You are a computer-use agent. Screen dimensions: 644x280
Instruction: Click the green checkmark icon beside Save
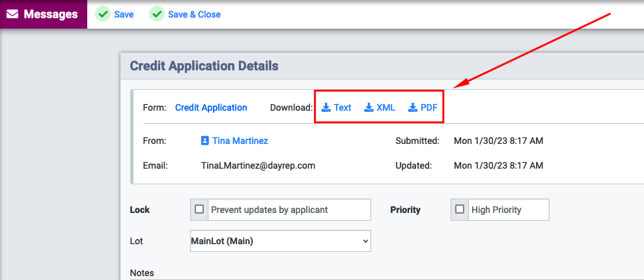pyautogui.click(x=103, y=14)
